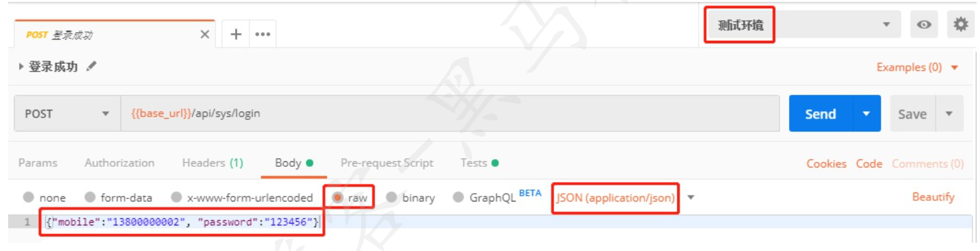Expand the 测试环境 environment dropdown

pos(886,25)
